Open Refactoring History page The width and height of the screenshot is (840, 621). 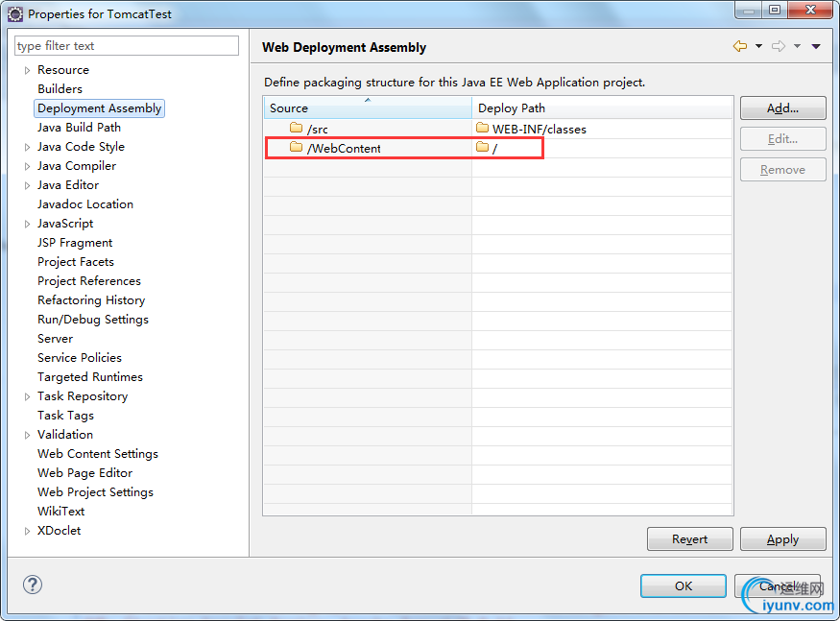click(x=91, y=300)
